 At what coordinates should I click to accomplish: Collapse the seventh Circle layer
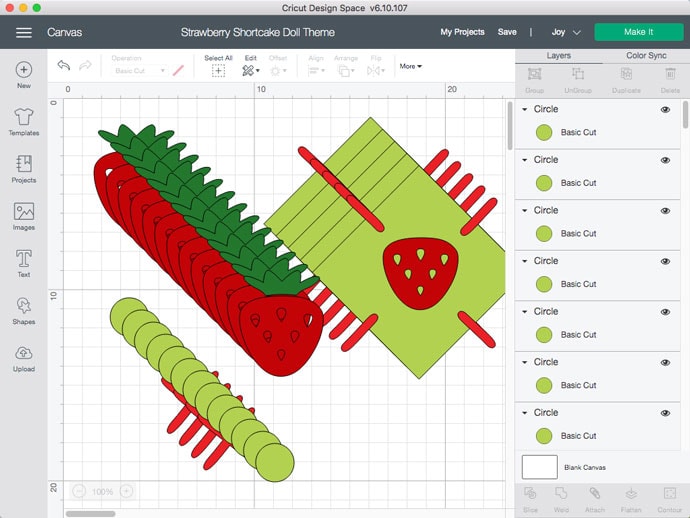525,413
